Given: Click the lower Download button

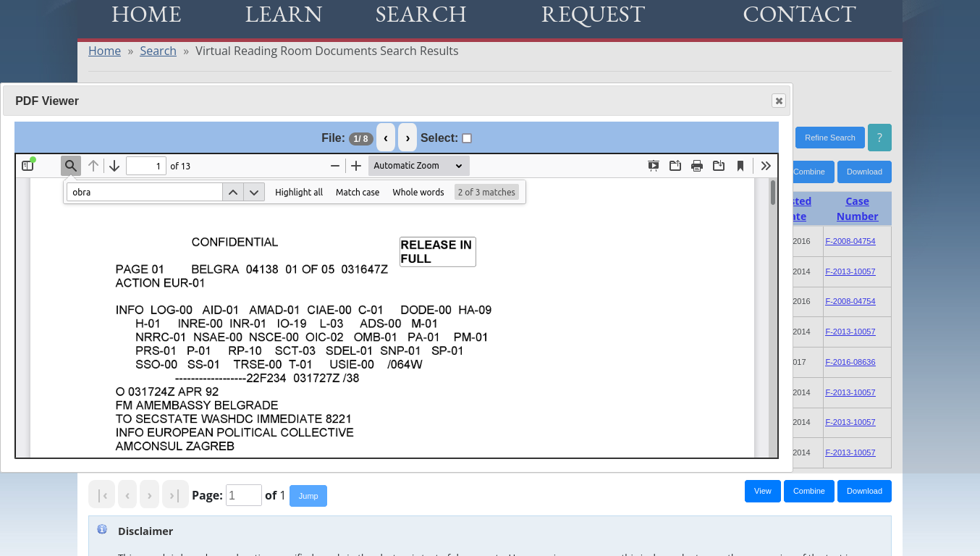Looking at the screenshot, I should point(864,491).
